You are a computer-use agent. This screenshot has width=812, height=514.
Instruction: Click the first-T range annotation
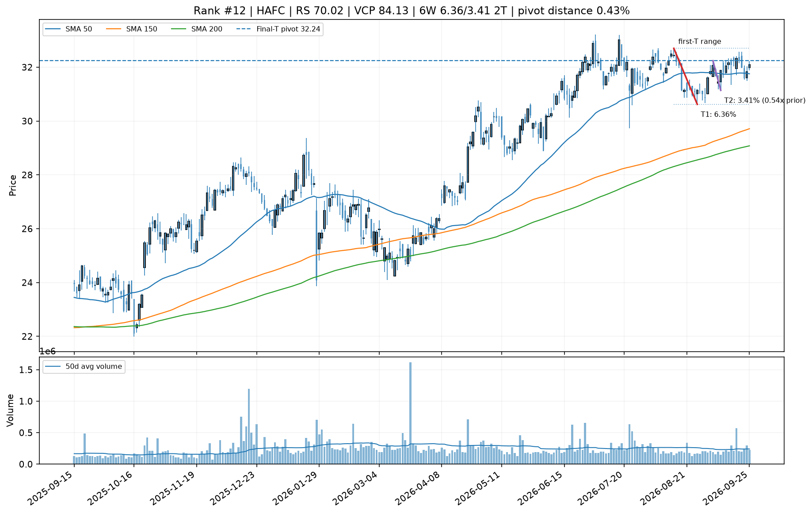point(700,42)
